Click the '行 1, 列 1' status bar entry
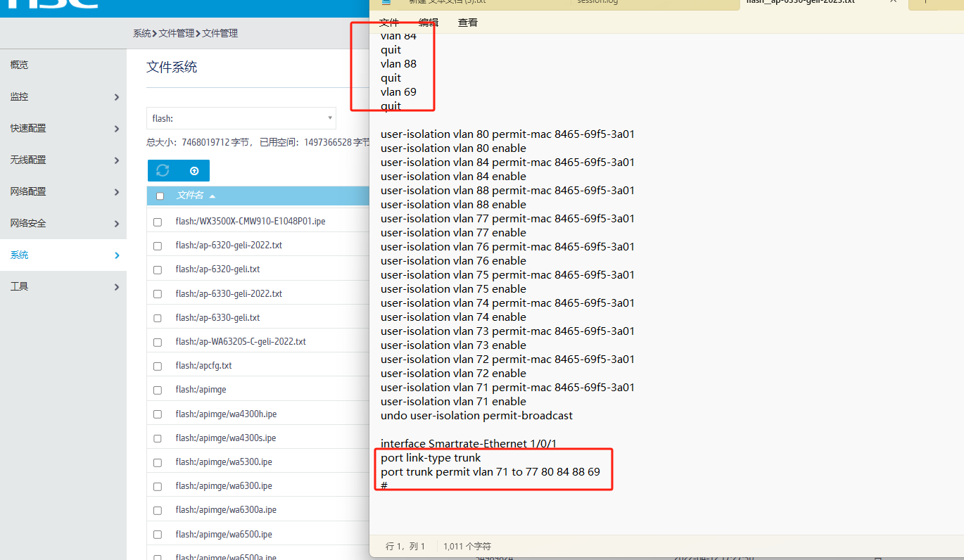This screenshot has height=560, width=964. (x=406, y=546)
